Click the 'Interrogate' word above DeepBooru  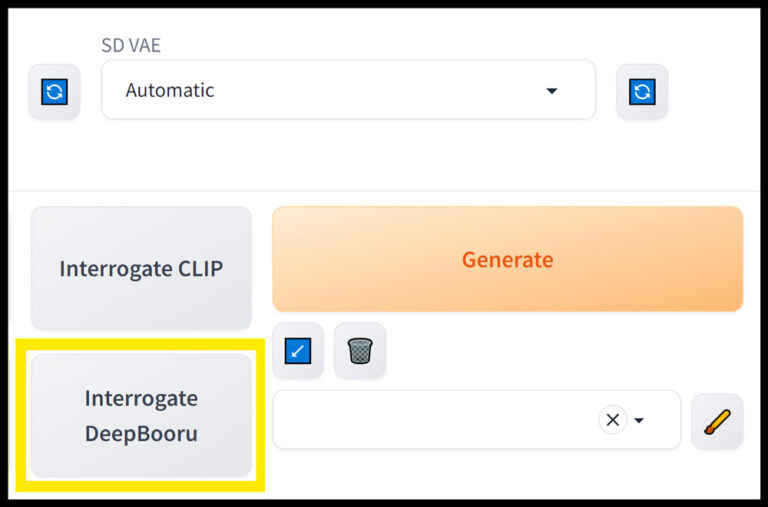(141, 398)
